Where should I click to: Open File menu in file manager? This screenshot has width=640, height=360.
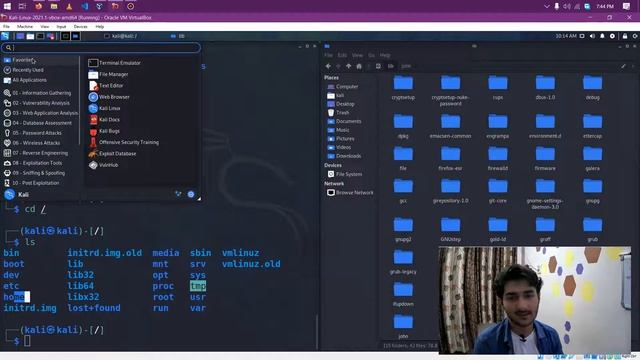pos(328,55)
